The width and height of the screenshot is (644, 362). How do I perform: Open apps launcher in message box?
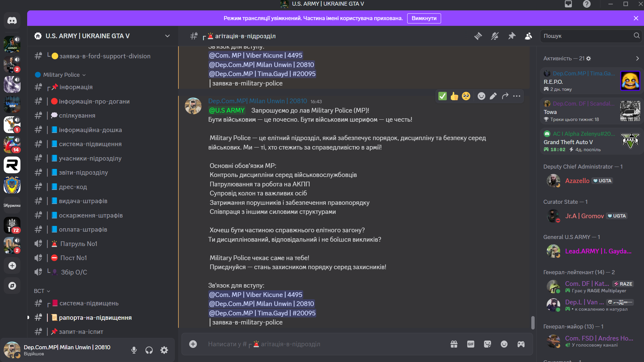(x=521, y=344)
